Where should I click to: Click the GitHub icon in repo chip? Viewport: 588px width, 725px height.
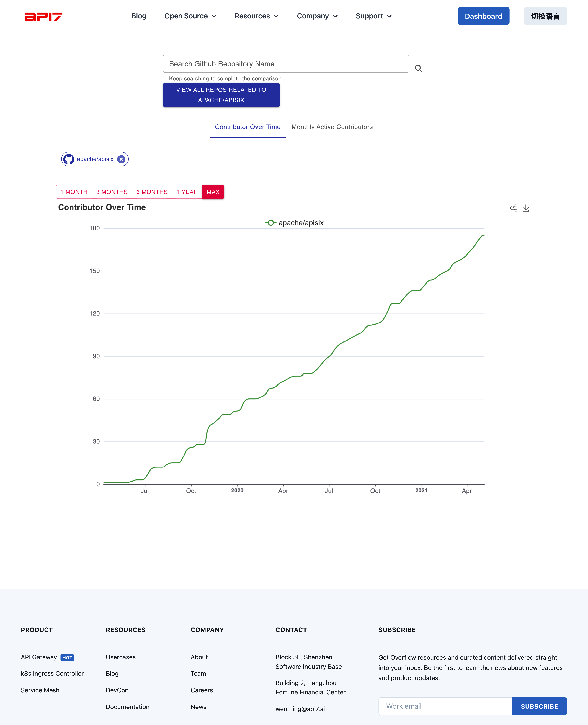click(69, 159)
